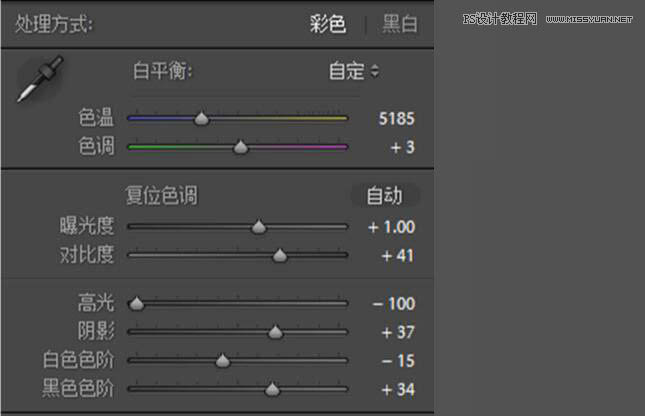Click the 白色色阶 whites slider handle

(x=222, y=361)
